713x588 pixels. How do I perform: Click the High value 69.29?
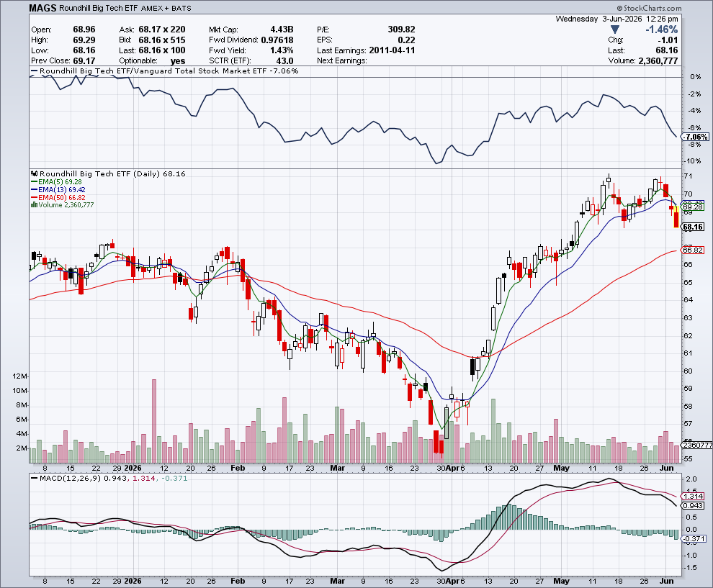click(x=84, y=40)
